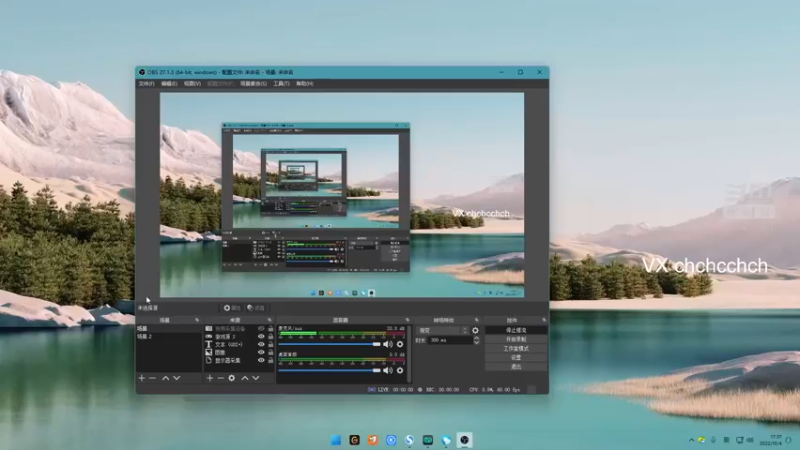This screenshot has height=450, width=800.
Task: Open 设置 from Controls panel
Action: pyautogui.click(x=516, y=358)
